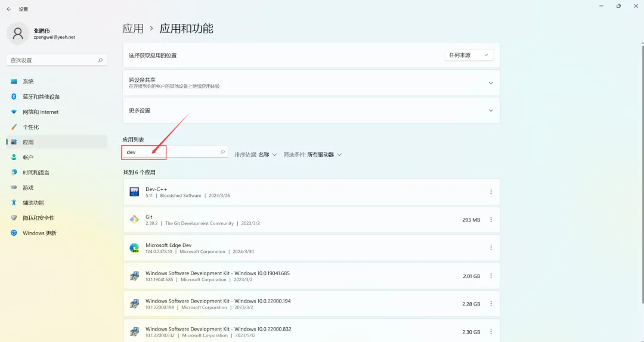Screen dimensions: 644x342
Task: Click the 2.28 GB size value
Action: pyautogui.click(x=471, y=304)
